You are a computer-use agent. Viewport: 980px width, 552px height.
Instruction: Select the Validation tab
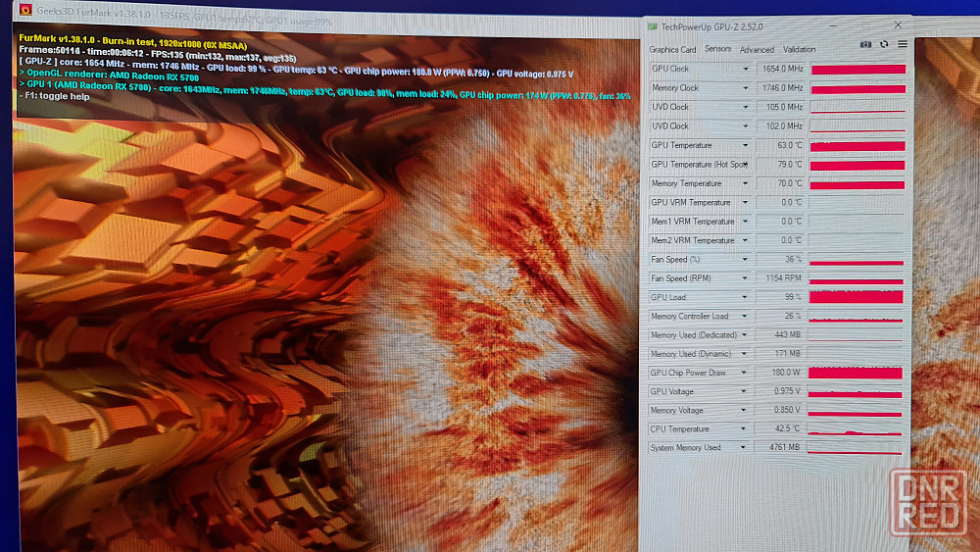799,49
